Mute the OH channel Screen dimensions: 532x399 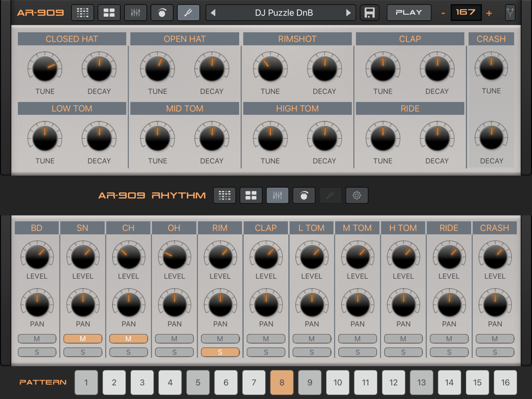pos(174,339)
